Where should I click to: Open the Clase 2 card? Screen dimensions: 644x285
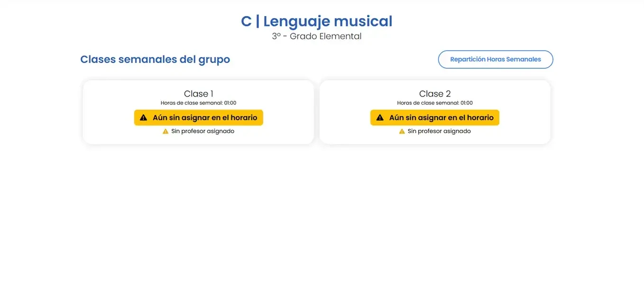[434, 112]
